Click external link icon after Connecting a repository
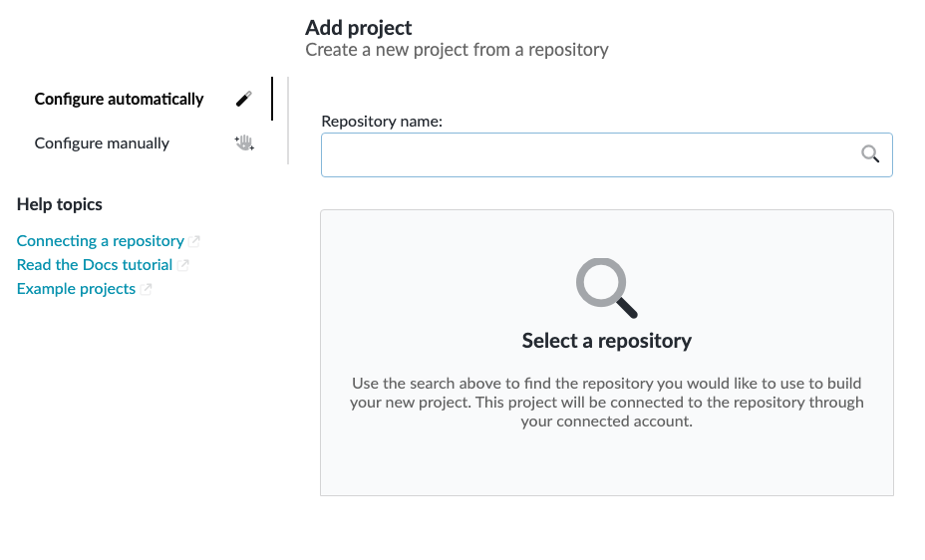Image resolution: width=925 pixels, height=560 pixels. coord(195,241)
